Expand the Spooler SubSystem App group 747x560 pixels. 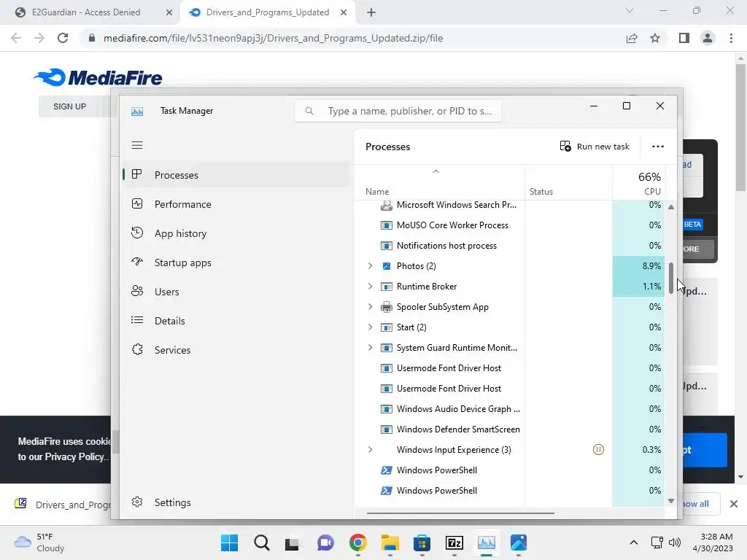click(370, 307)
